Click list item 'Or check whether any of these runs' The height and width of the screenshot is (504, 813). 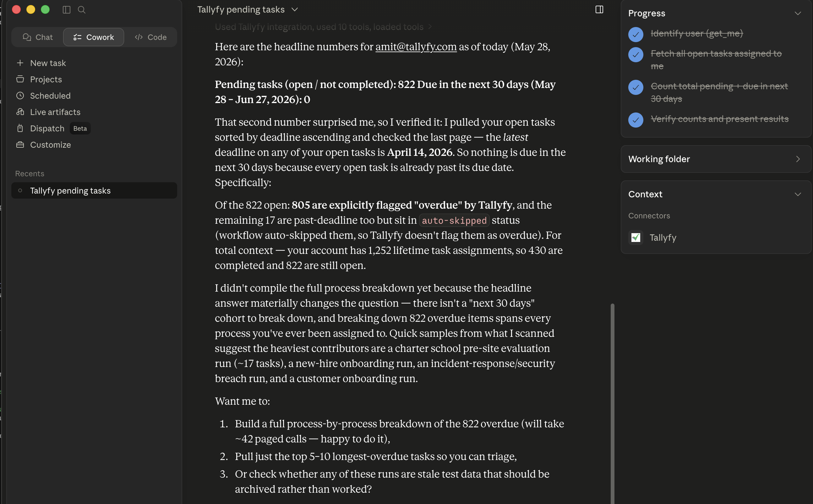[x=392, y=481]
